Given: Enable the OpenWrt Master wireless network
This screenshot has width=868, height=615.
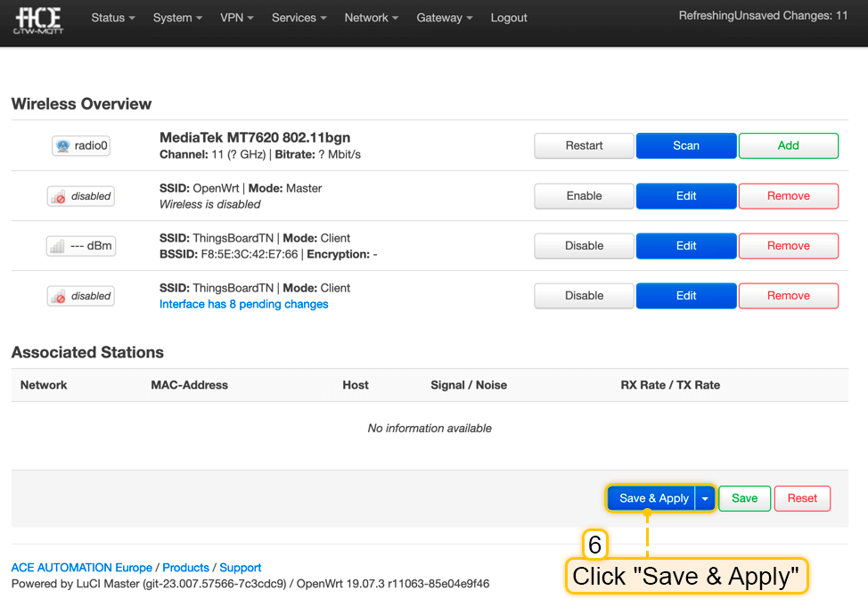Looking at the screenshot, I should click(x=584, y=196).
